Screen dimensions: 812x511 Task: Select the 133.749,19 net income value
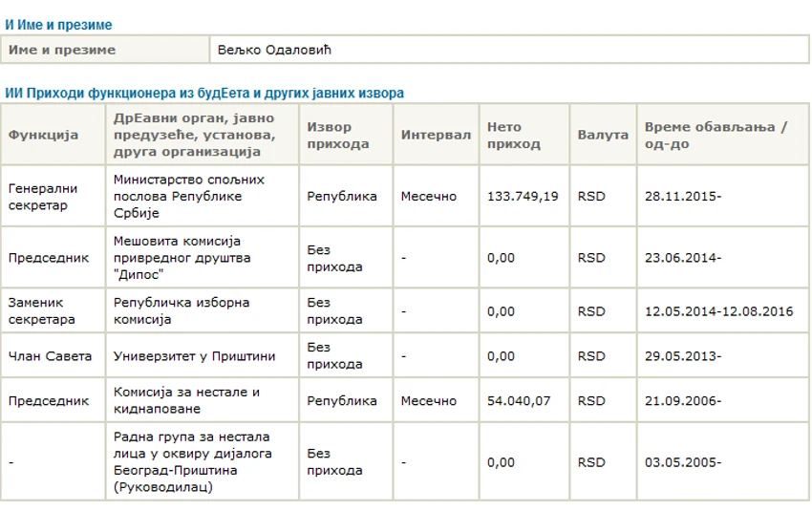(524, 196)
